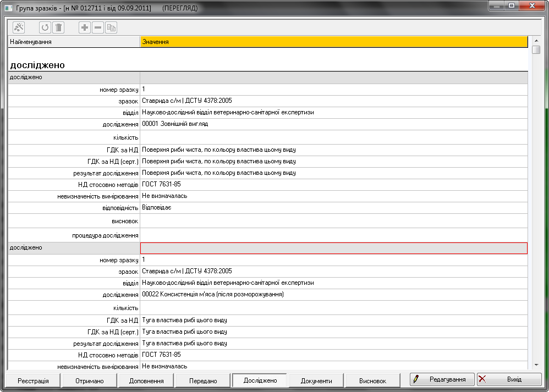
Task: Open the Отримано tab
Action: 90,380
